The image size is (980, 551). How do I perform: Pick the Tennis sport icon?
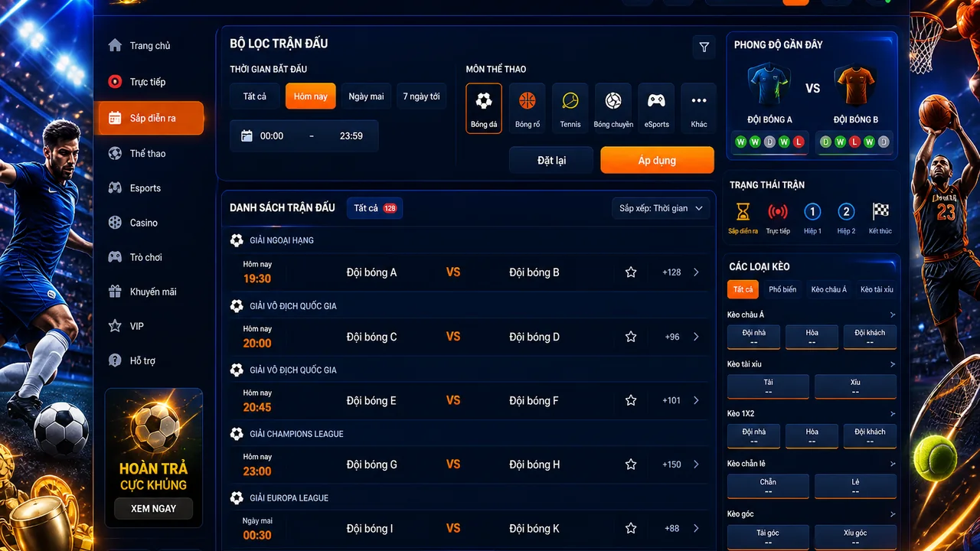[570, 108]
